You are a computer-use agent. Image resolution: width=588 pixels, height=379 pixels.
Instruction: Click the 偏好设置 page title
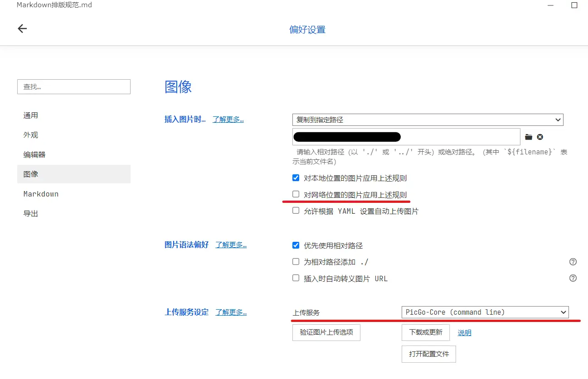coord(307,30)
